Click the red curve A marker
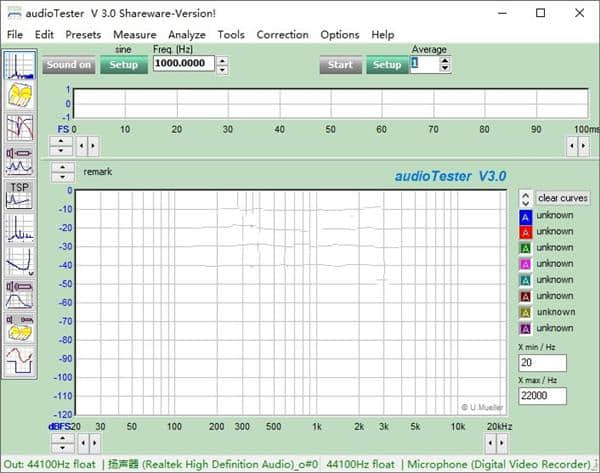Image resolution: width=600 pixels, height=473 pixels. [525, 232]
